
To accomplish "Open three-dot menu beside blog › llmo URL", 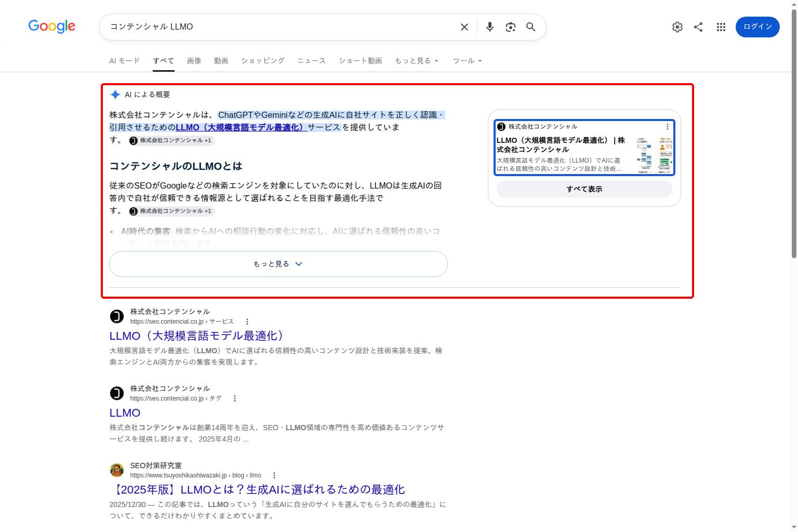I will point(274,475).
